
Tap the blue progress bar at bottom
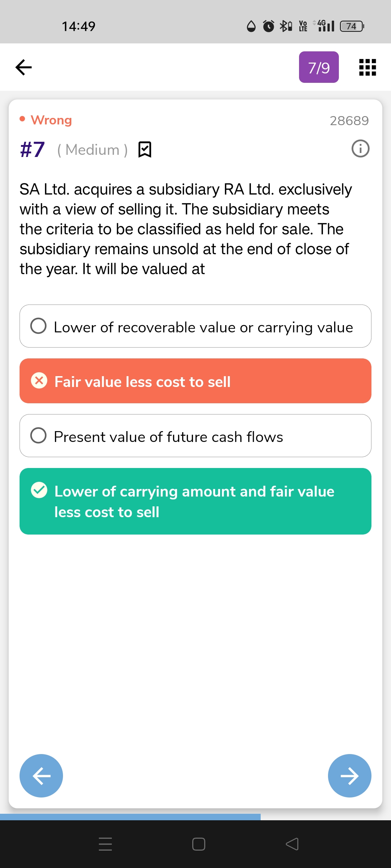pyautogui.click(x=130, y=817)
